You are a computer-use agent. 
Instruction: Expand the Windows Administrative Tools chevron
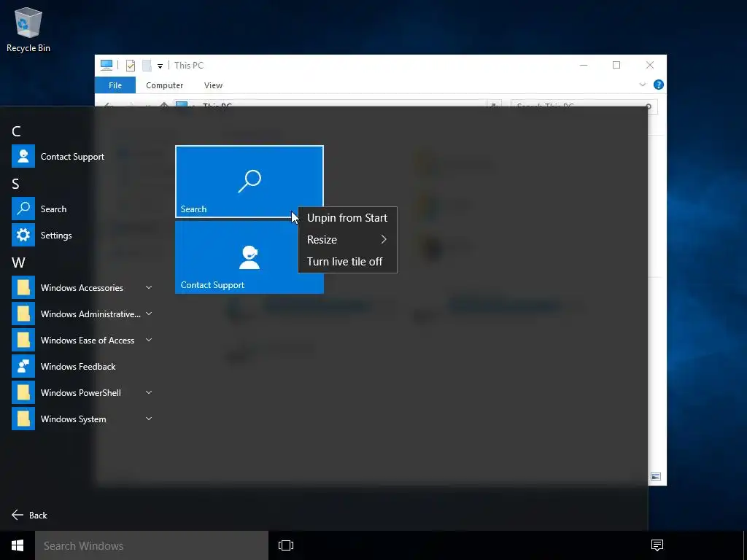click(x=149, y=314)
